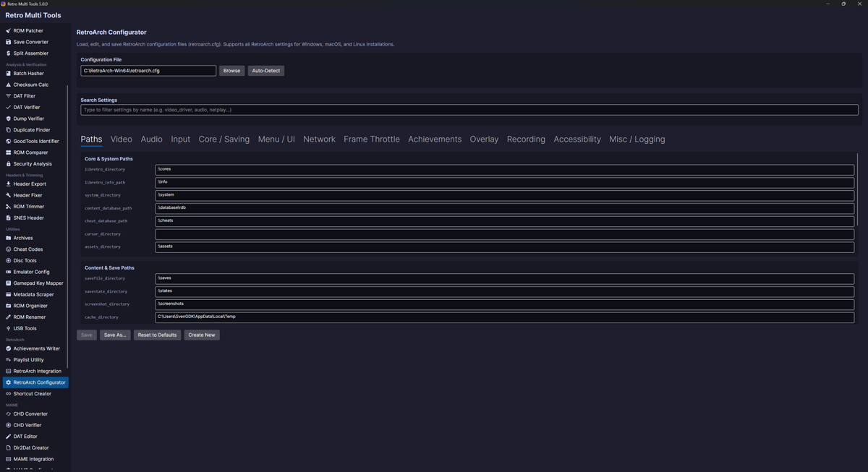The height and width of the screenshot is (472, 868).
Task: Open the Duplicate Finder icon
Action: [9, 130]
